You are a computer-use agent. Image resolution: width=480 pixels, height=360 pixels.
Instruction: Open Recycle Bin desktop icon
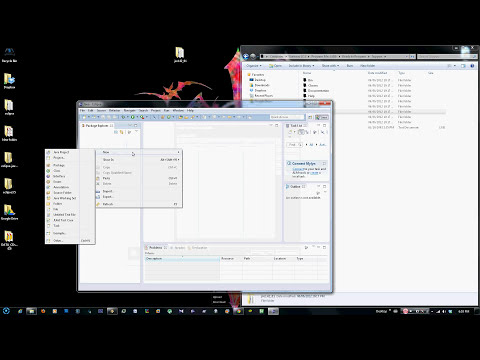(9, 55)
